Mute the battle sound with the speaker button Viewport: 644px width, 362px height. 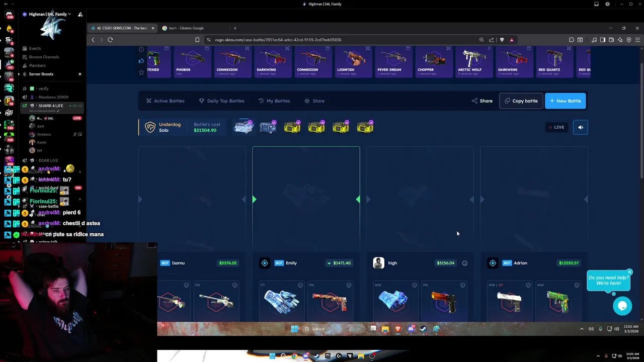(x=581, y=127)
